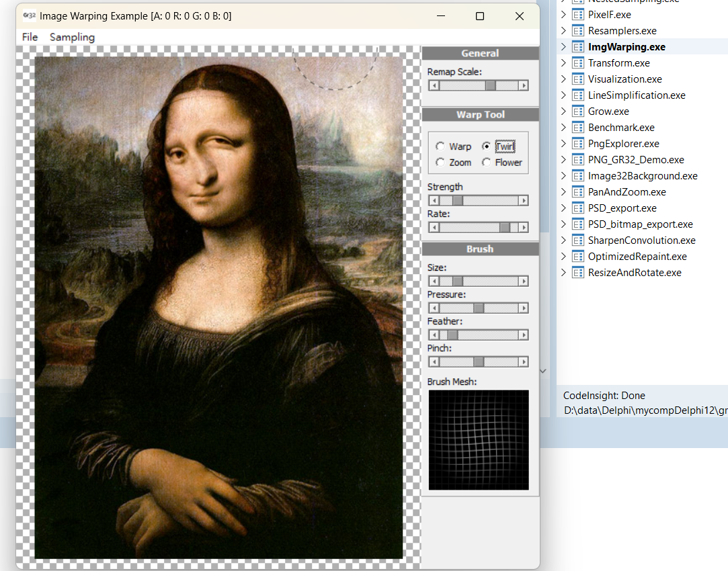Click the CodeInsight: Done status text

[604, 396]
